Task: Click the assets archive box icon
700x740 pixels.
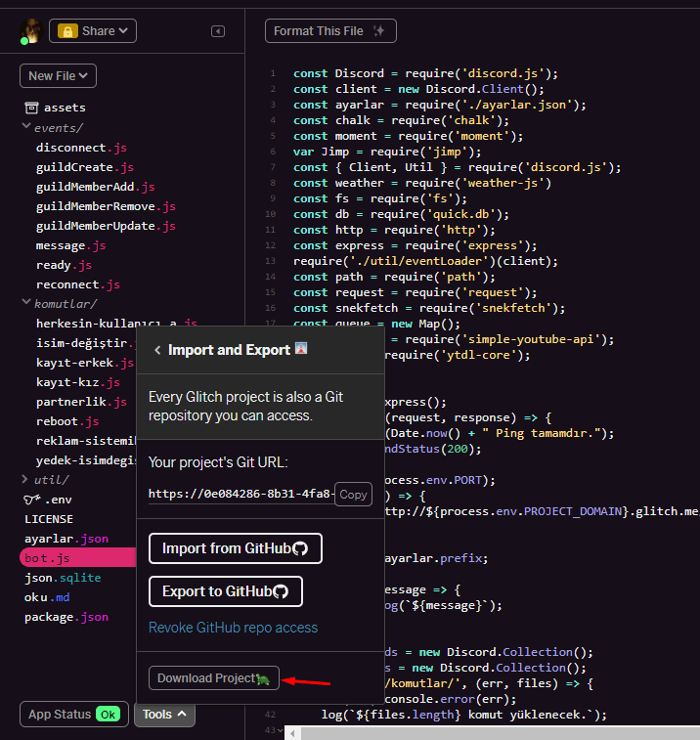Action: coord(31,108)
